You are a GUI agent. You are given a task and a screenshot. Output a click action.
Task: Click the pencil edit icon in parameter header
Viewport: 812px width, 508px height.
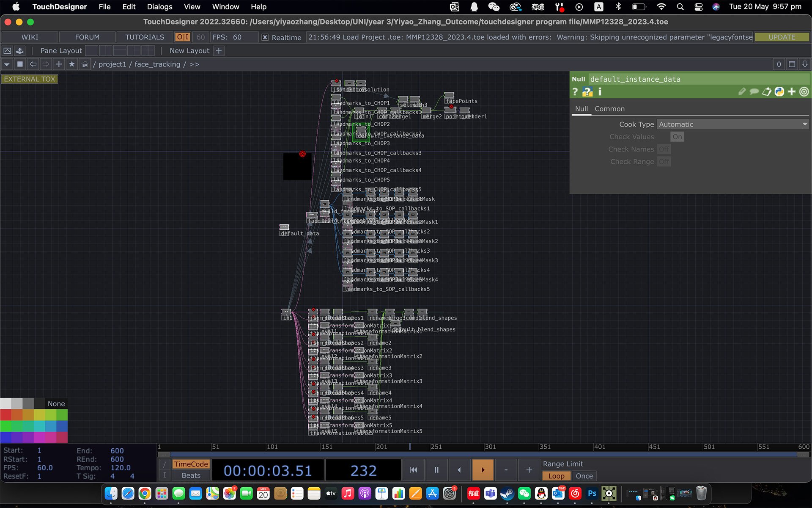[x=742, y=91]
